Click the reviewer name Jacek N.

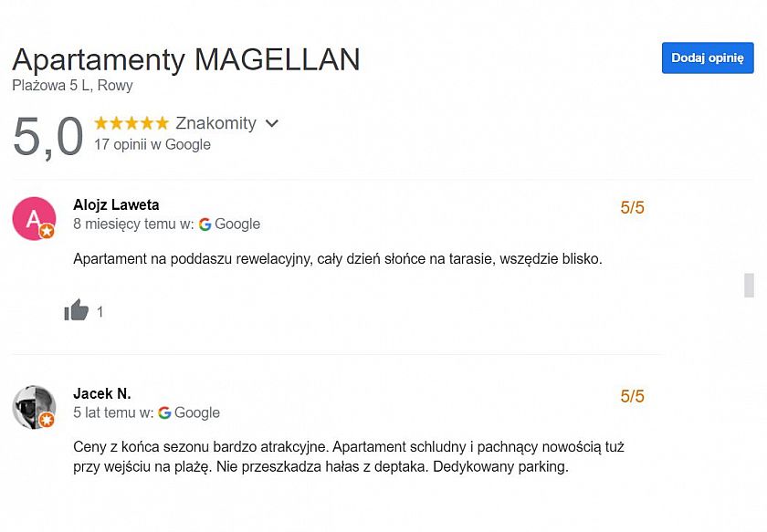(x=100, y=393)
